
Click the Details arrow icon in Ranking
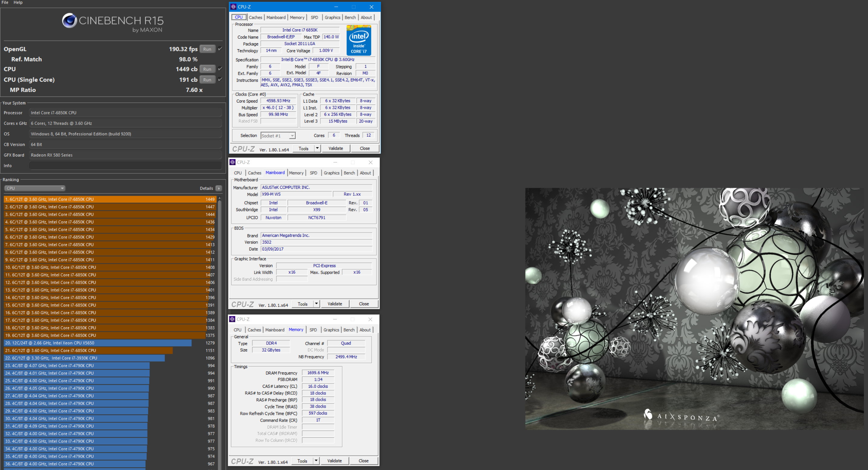click(219, 188)
